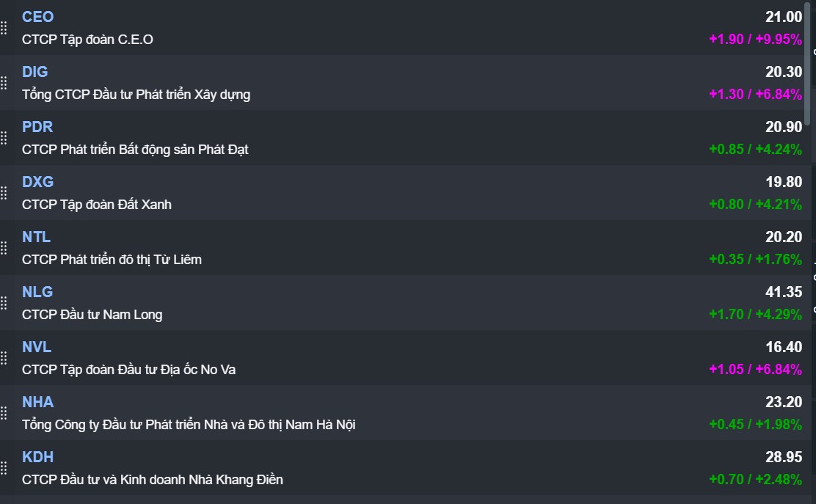Open the NLG ticker link
This screenshot has height=504, width=816.
(x=37, y=292)
